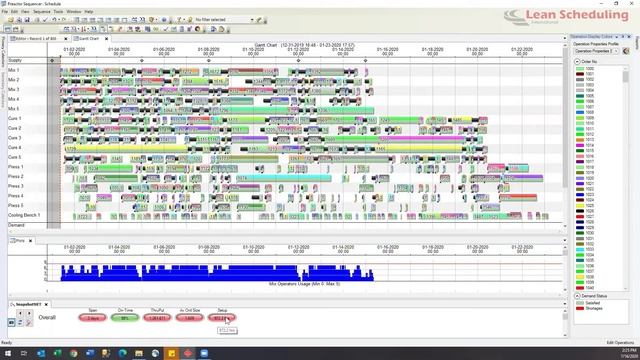Screen dimensions: 640x360
Task: Click the long yellow operation bar on Cure 4
Action: 126,149
